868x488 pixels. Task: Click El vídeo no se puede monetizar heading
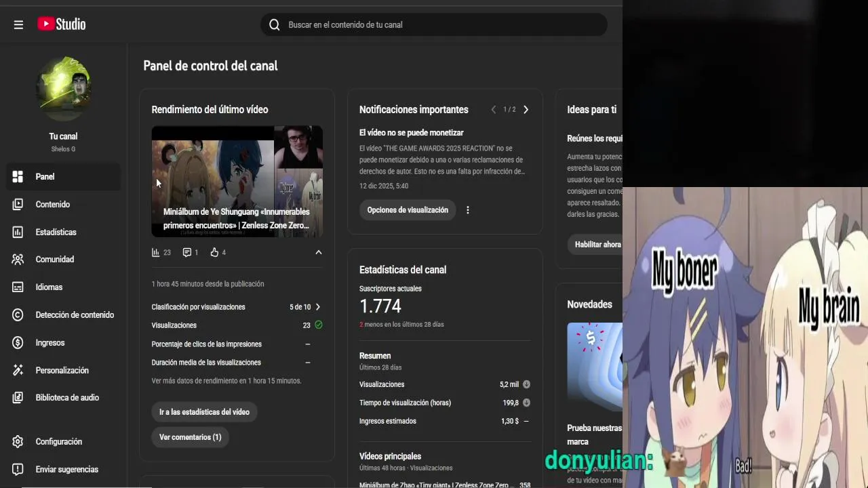412,133
